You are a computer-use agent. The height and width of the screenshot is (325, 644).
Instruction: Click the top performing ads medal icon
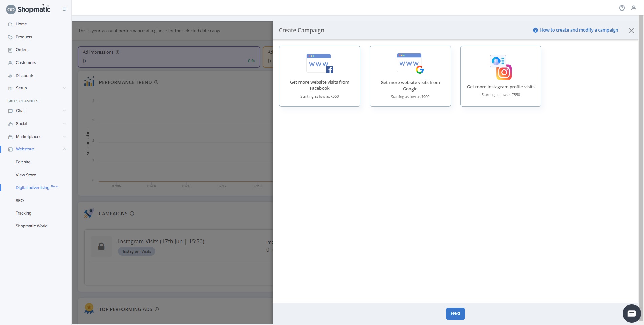89,309
